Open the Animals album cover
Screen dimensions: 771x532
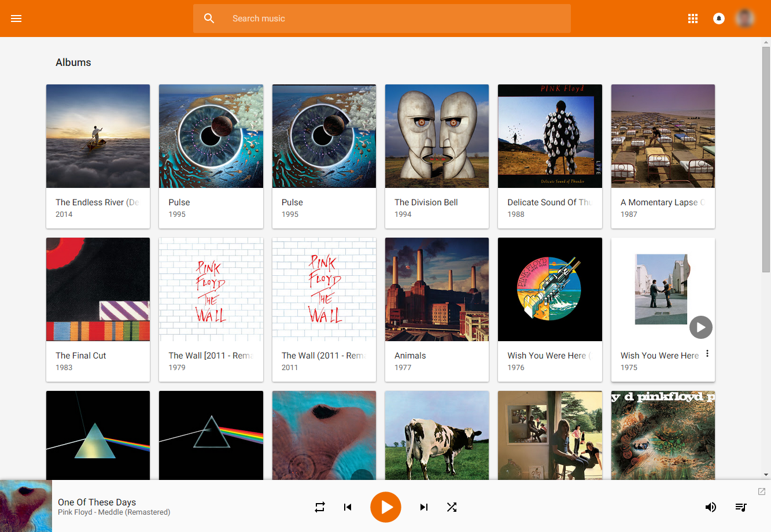click(437, 290)
